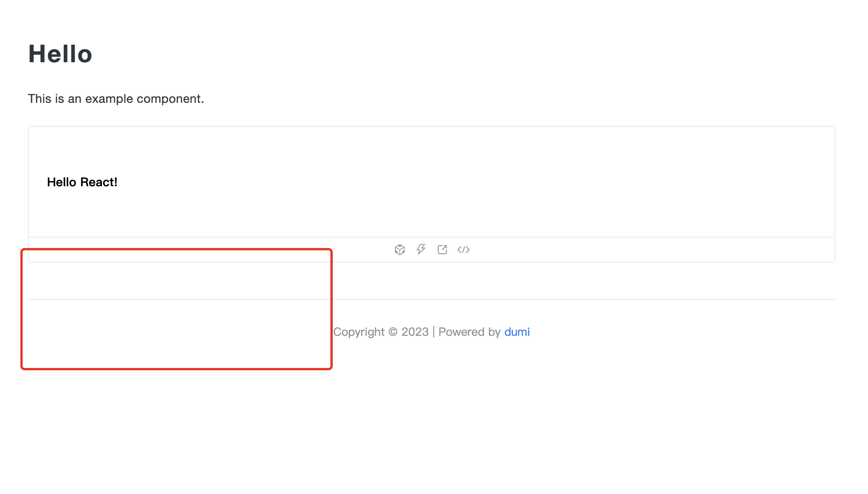
Task: Click the code brackets icon below the demo
Action: 464,250
